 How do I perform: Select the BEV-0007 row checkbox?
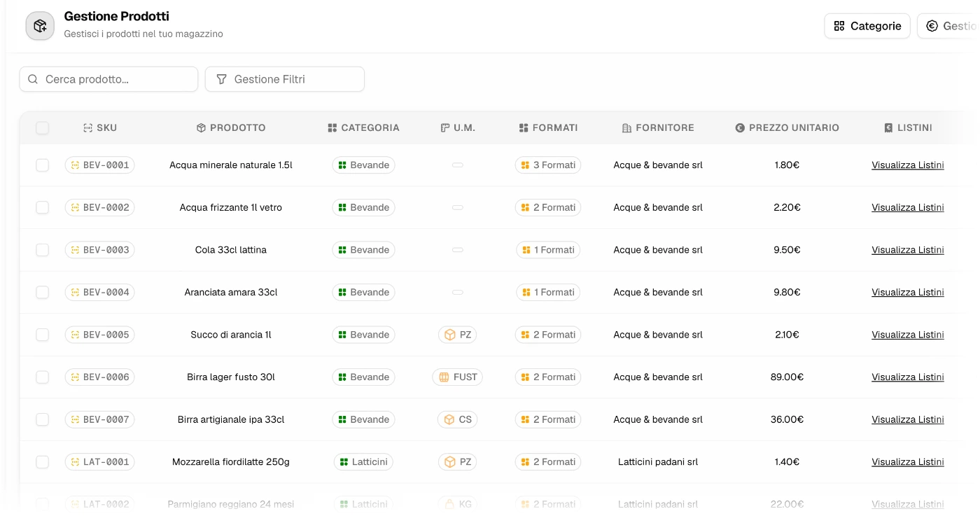coord(43,419)
